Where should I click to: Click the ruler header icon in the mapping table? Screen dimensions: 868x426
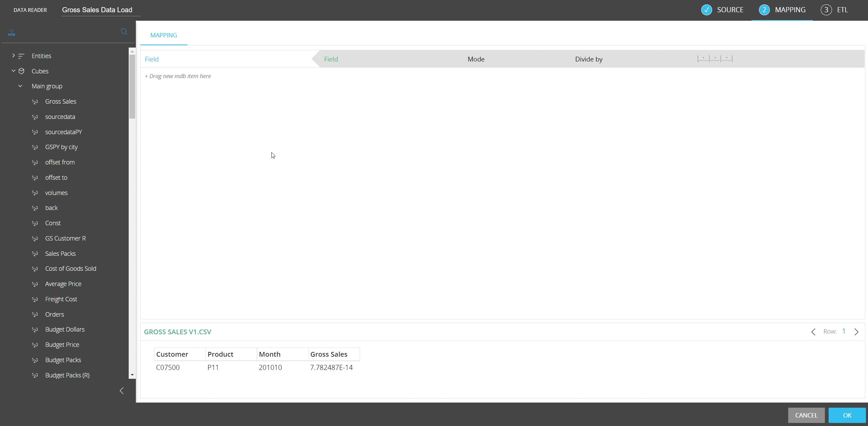click(x=715, y=59)
